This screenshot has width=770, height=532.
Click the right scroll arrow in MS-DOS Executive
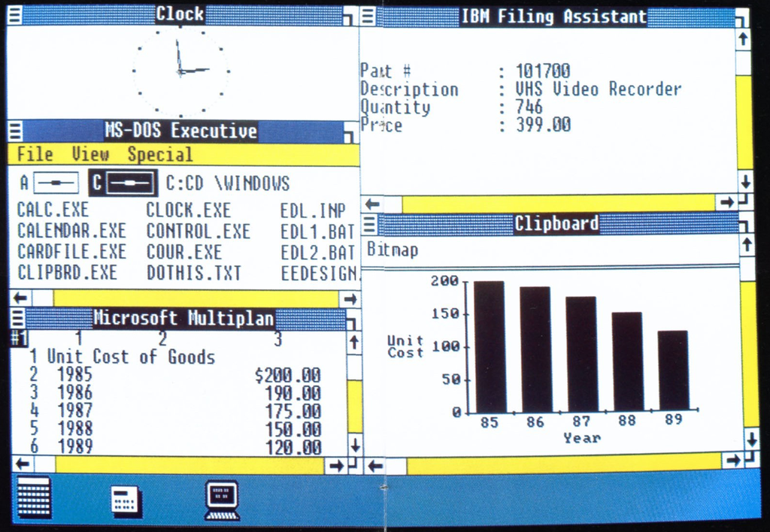pos(349,298)
